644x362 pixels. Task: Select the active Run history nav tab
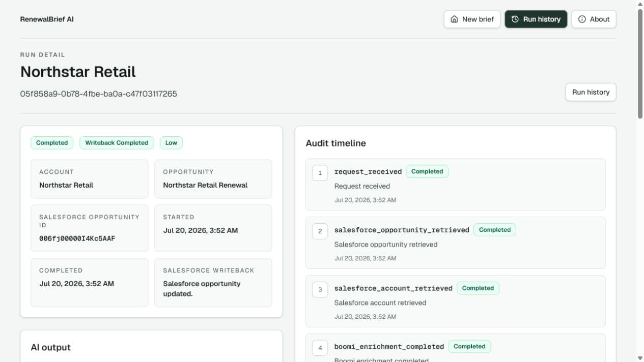(536, 19)
